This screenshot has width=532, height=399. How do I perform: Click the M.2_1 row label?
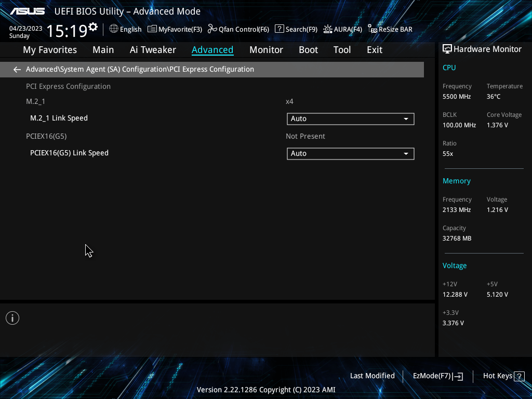36,101
